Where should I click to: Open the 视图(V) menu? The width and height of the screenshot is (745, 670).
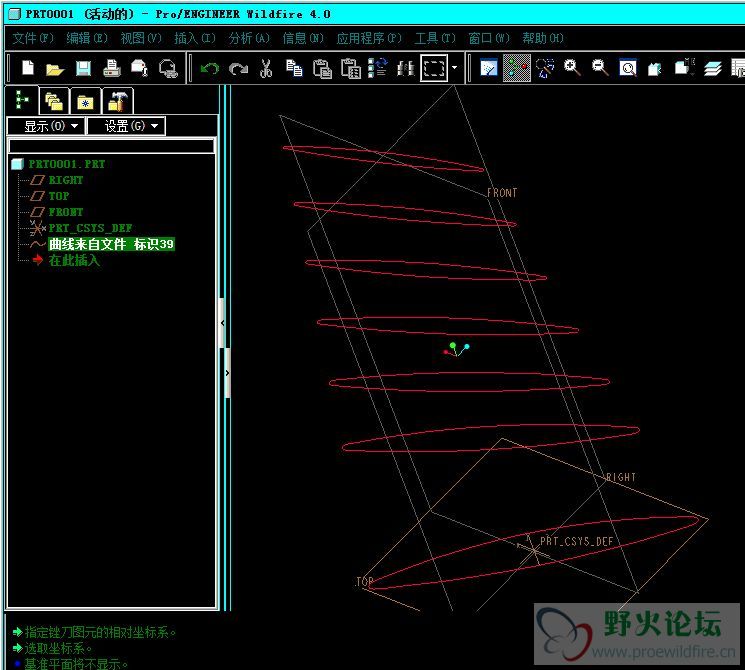coord(141,38)
